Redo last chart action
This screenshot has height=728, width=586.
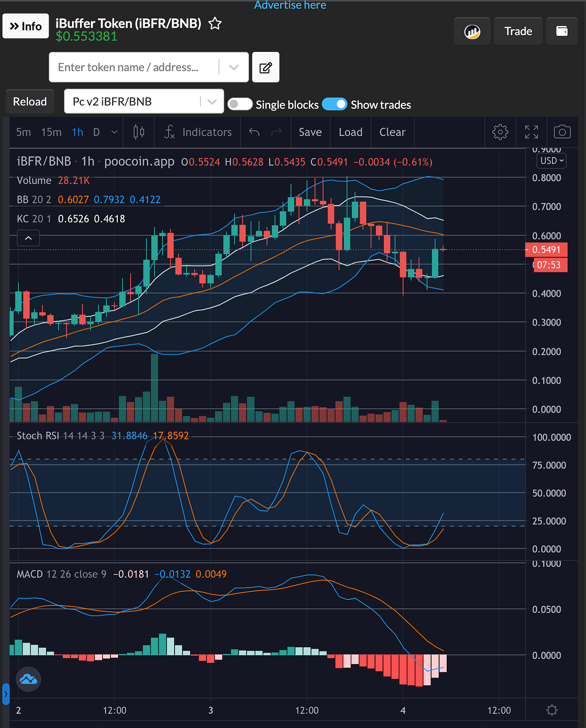pos(277,132)
